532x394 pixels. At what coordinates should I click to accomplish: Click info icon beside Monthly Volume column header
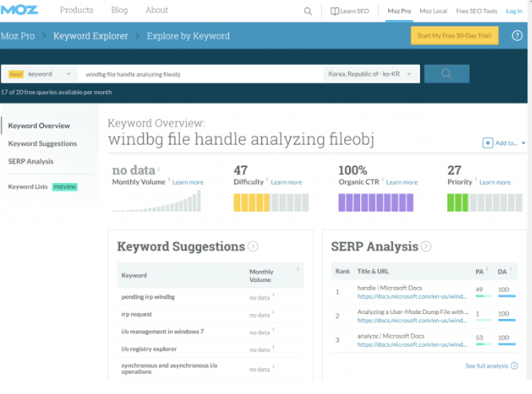click(298, 269)
